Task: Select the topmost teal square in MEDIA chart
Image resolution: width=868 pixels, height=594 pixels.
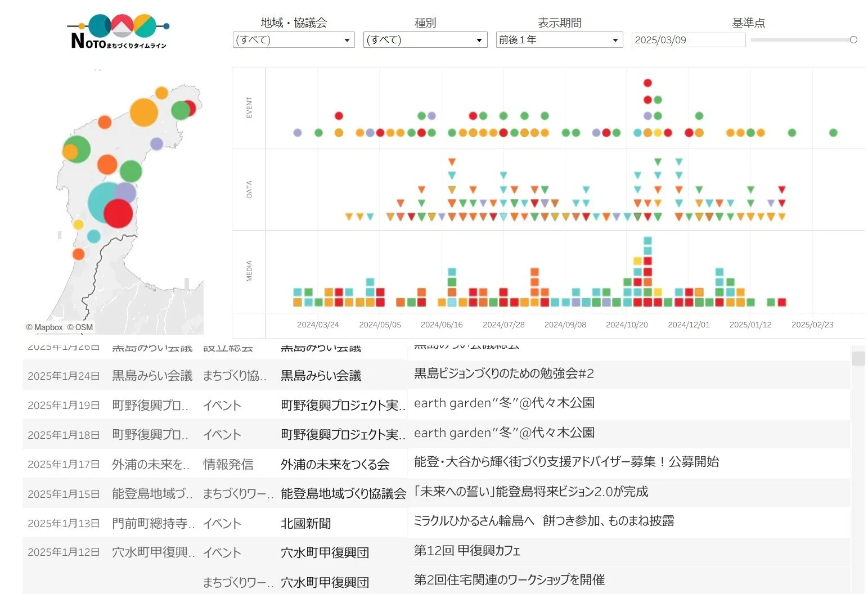Action: click(647, 241)
